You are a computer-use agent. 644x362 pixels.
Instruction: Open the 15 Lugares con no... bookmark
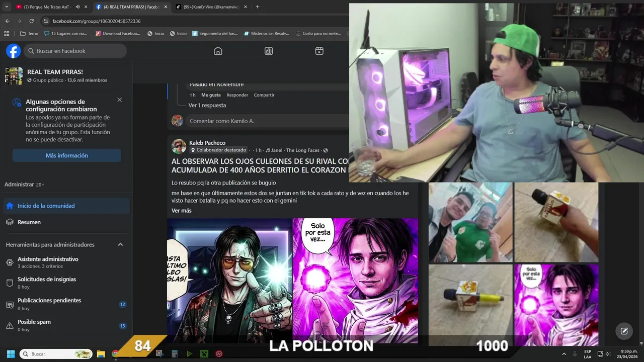[x=66, y=34]
